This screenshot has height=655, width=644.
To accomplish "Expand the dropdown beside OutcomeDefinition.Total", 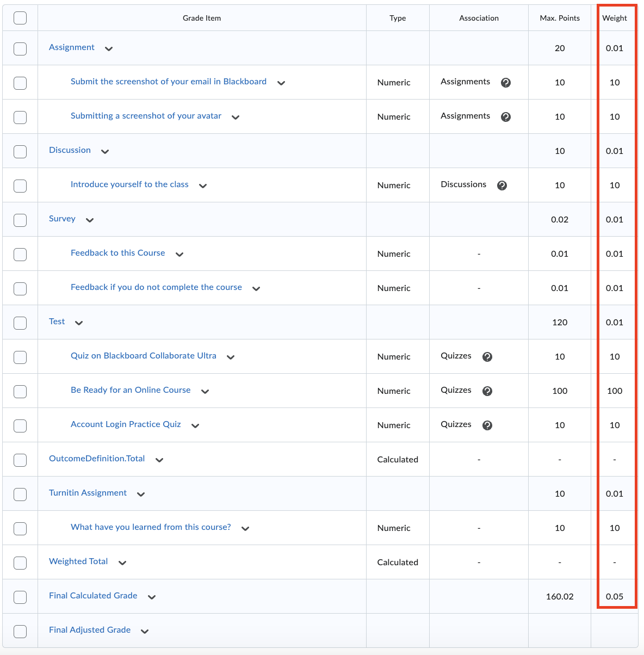I will (x=159, y=460).
